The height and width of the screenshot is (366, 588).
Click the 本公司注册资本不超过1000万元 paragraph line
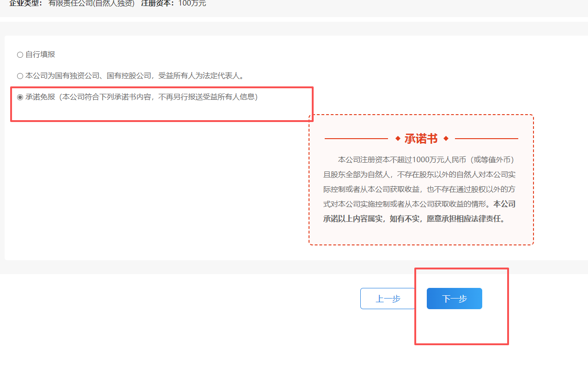click(x=426, y=160)
